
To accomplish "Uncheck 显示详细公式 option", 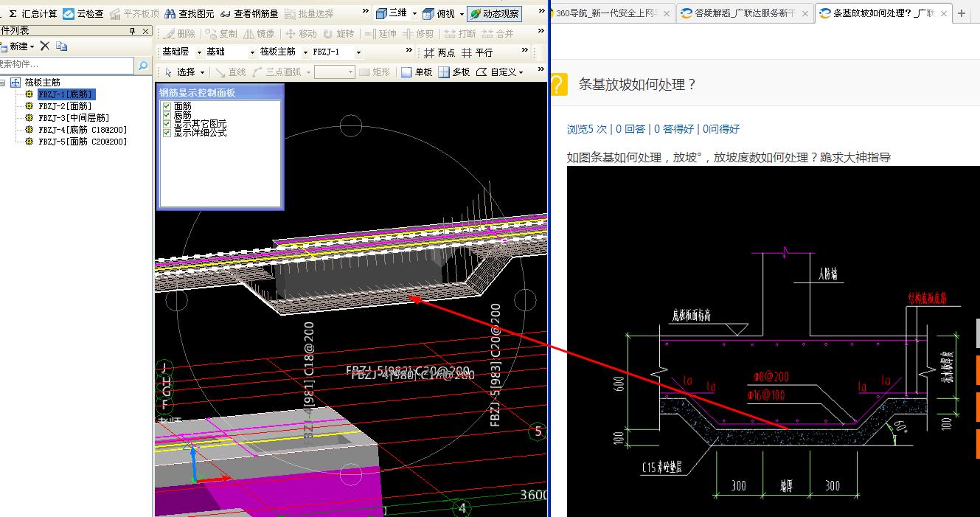I will [167, 133].
